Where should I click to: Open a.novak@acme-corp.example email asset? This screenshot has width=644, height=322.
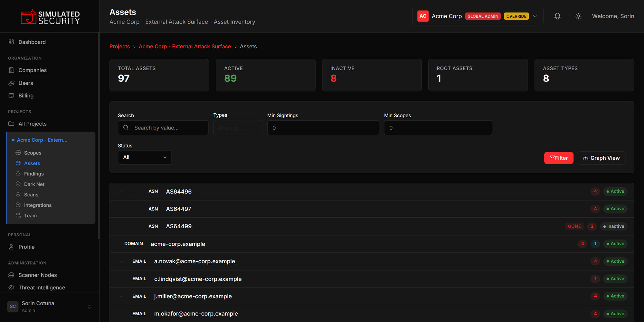[x=372, y=261]
